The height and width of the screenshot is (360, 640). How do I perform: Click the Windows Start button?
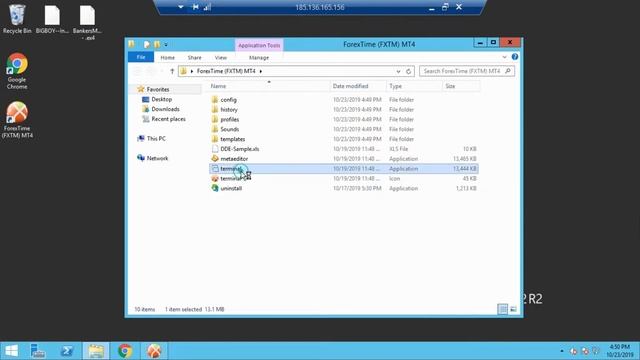[11, 351]
